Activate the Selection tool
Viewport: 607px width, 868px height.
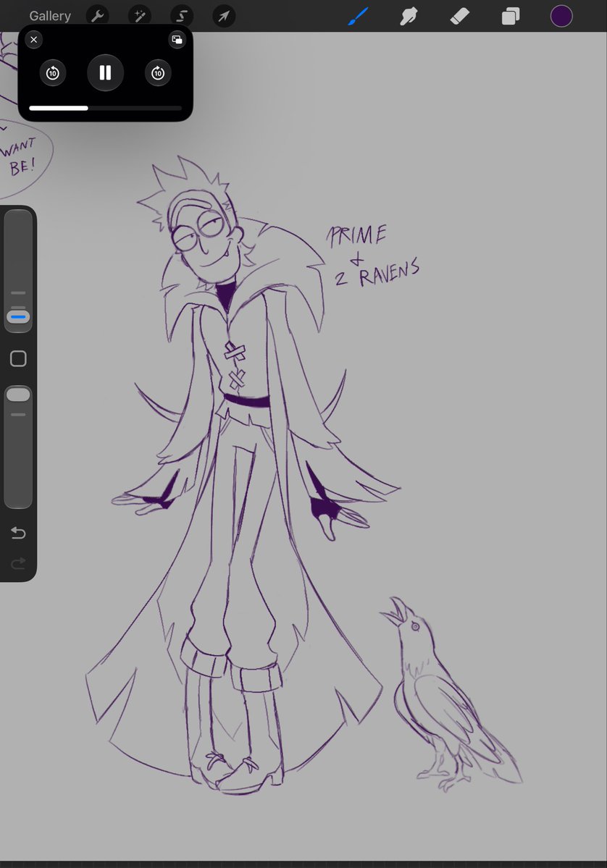182,16
